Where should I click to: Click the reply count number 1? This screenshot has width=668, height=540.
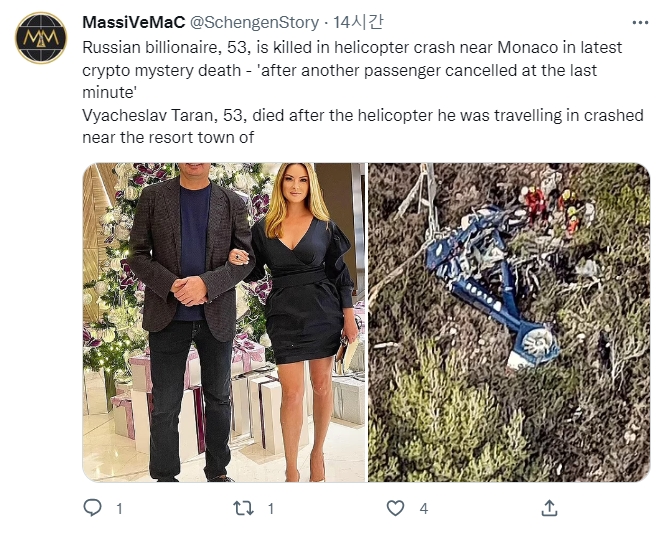pyautogui.click(x=119, y=508)
